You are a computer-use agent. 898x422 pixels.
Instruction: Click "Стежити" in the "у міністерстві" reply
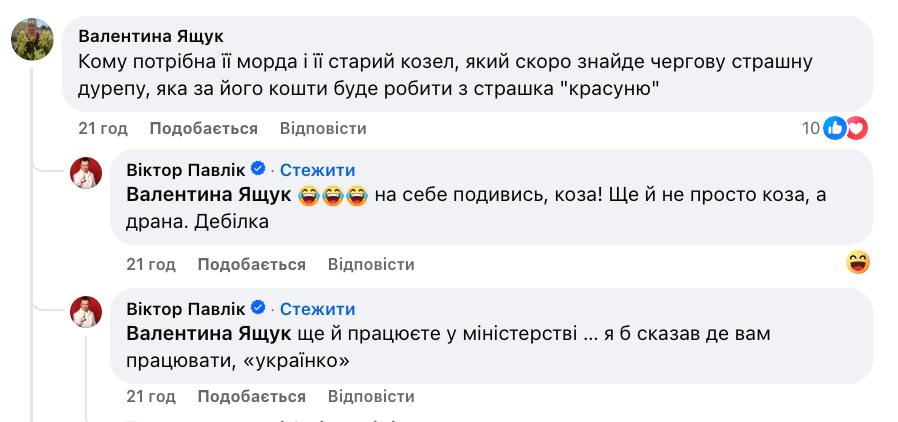click(x=317, y=308)
